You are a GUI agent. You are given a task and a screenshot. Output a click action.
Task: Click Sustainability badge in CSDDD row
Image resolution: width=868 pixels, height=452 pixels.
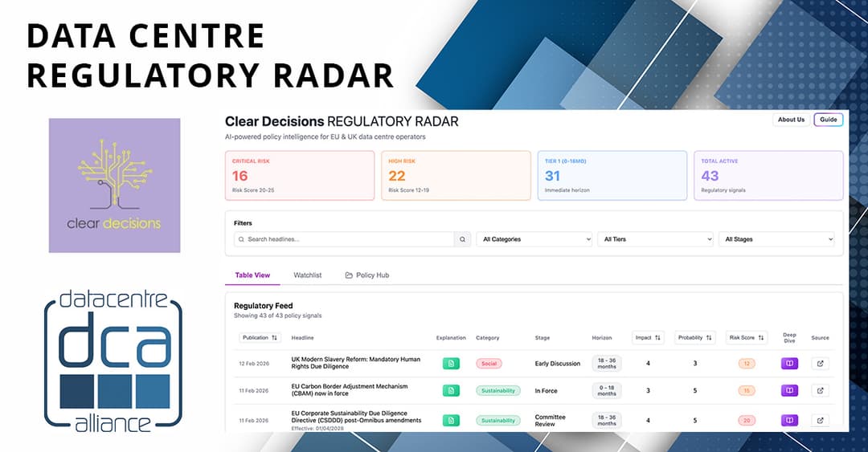(x=498, y=421)
